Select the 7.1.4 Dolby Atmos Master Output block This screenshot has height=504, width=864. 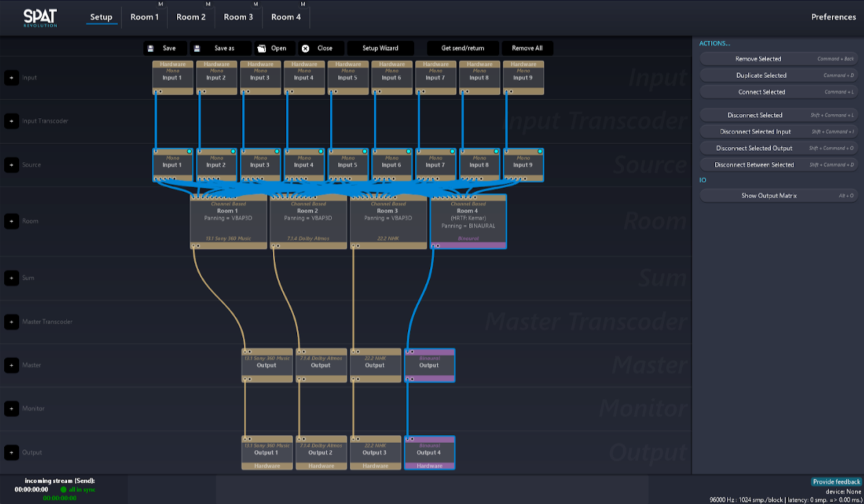[x=321, y=365]
